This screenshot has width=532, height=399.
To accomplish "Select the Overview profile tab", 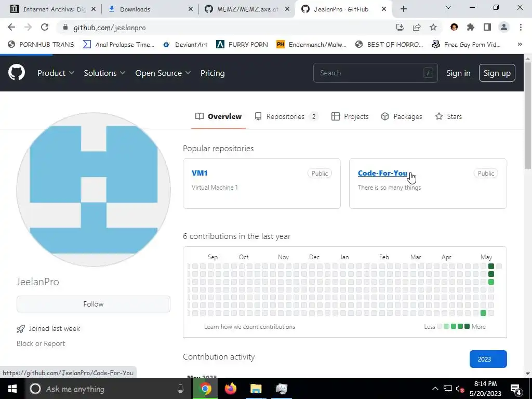I will (x=218, y=116).
